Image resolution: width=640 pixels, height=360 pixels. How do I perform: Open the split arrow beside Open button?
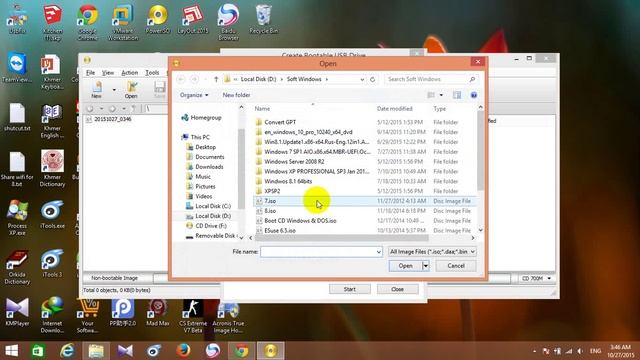pos(426,266)
